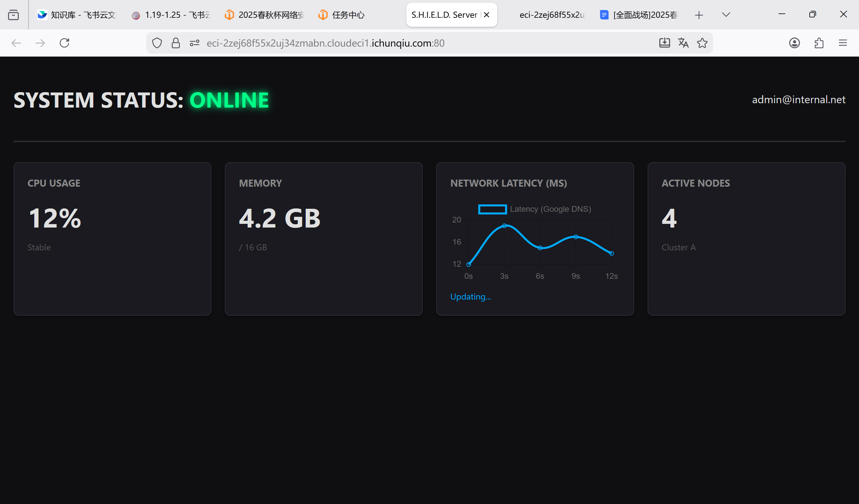Expand the list all tabs chevron
Image resolution: width=859 pixels, height=504 pixels.
tap(726, 15)
